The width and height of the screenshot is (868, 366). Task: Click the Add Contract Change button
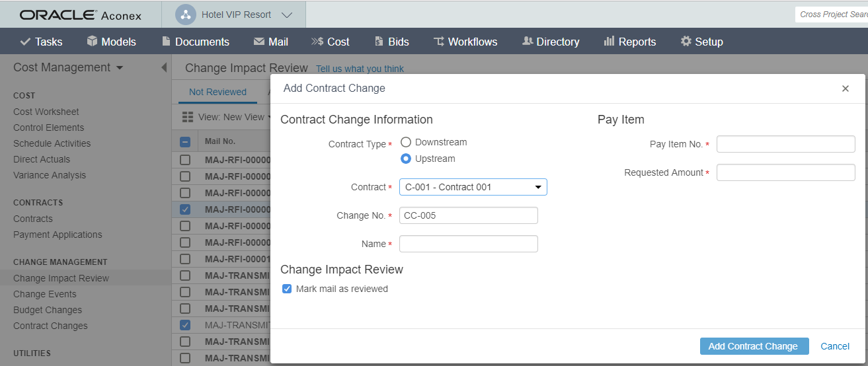point(753,346)
